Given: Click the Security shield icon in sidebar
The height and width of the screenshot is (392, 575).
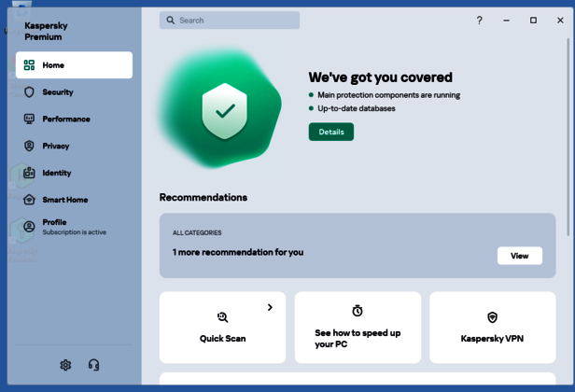Looking at the screenshot, I should pyautogui.click(x=29, y=92).
